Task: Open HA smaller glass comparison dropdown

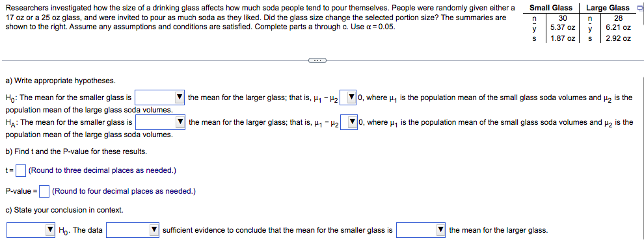Action: [x=161, y=122]
